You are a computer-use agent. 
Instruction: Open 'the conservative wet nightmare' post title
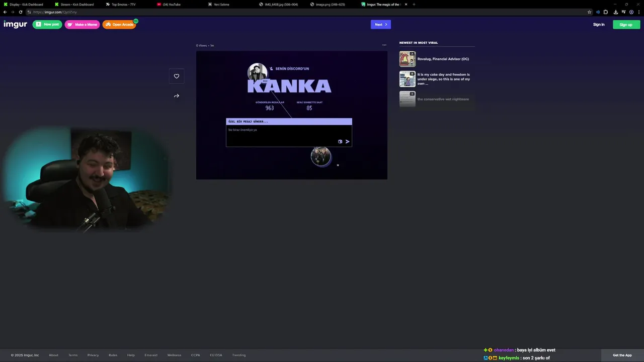pos(443,99)
